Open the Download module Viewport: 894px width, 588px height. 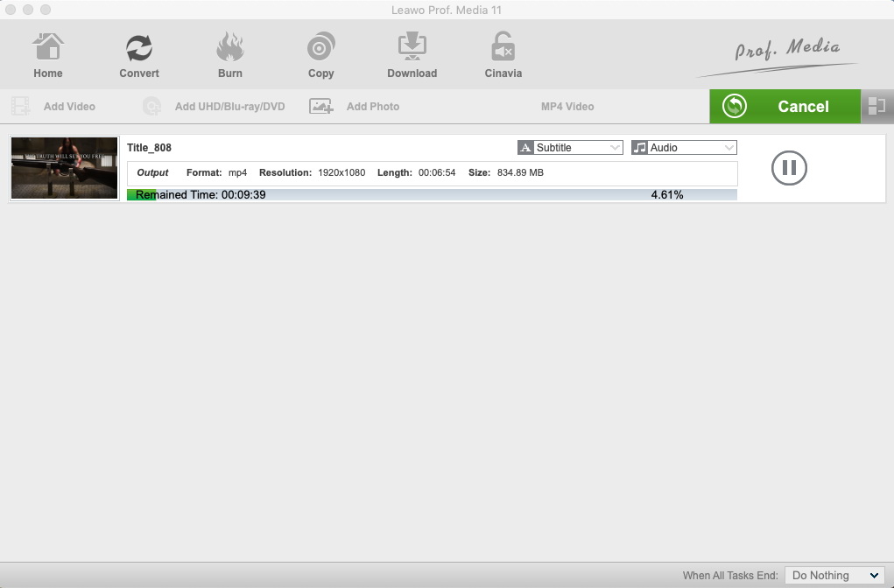point(412,55)
